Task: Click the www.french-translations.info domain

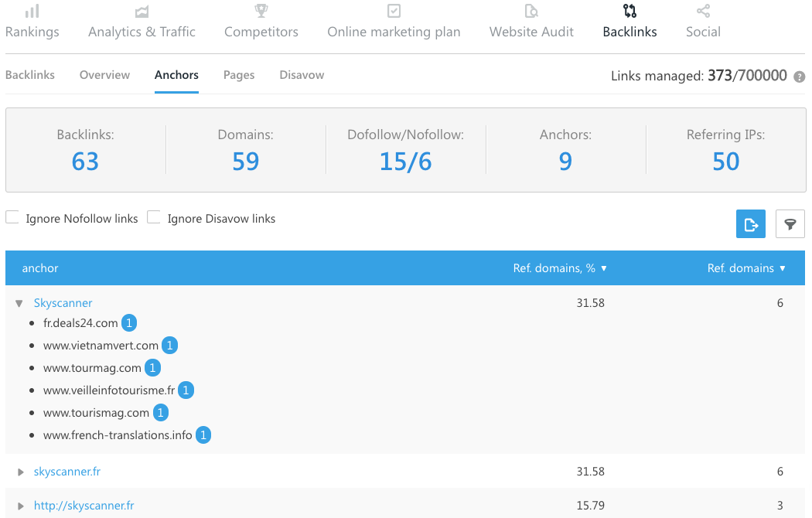Action: tap(118, 435)
